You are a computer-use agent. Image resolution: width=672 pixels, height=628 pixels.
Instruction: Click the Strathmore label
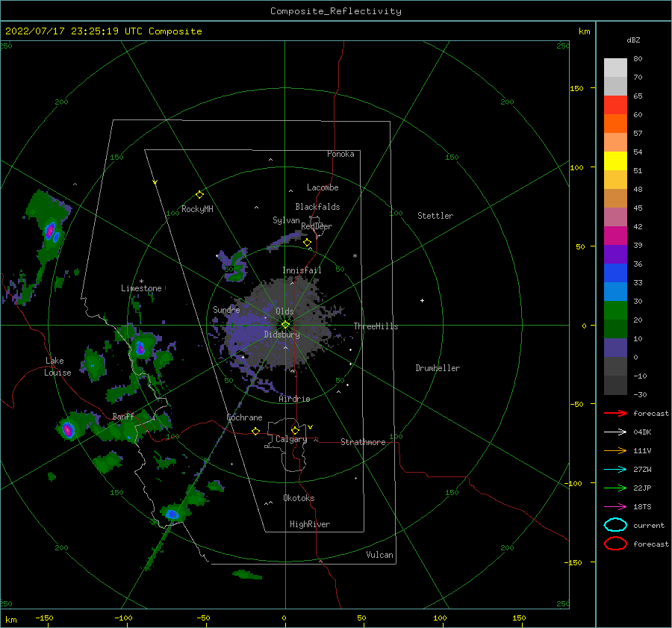click(x=363, y=442)
